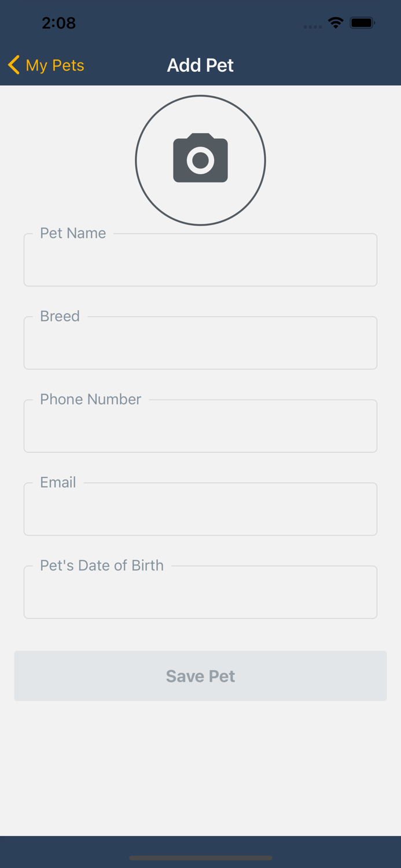This screenshot has height=868, width=401.
Task: Click inside the Pet Name field
Action: (x=200, y=263)
